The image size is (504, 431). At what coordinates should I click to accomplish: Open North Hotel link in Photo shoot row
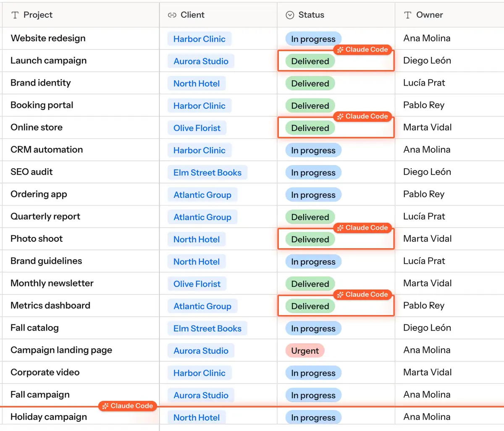(197, 239)
